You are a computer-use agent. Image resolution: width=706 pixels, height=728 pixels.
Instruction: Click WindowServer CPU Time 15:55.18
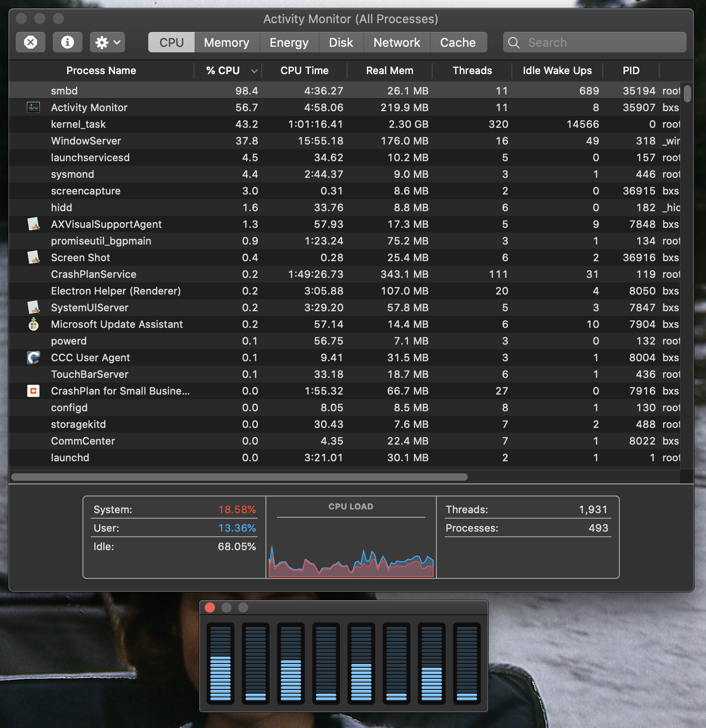point(321,141)
